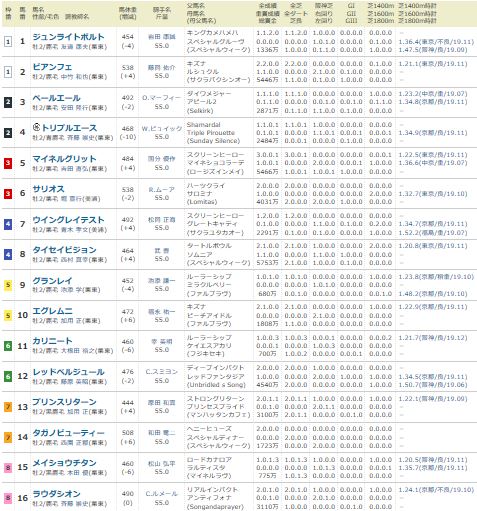
Task: Open horse page for エグレムニ
Action: point(52,311)
